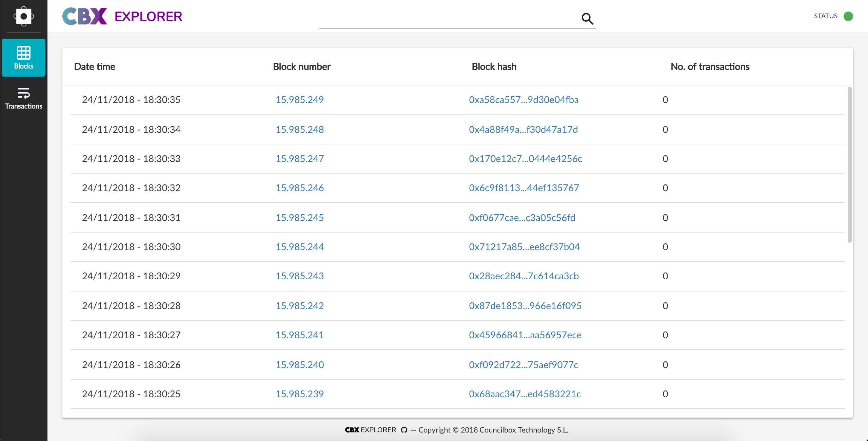Open block number 15.985.249
Viewport: 868px width, 441px height.
click(x=299, y=100)
